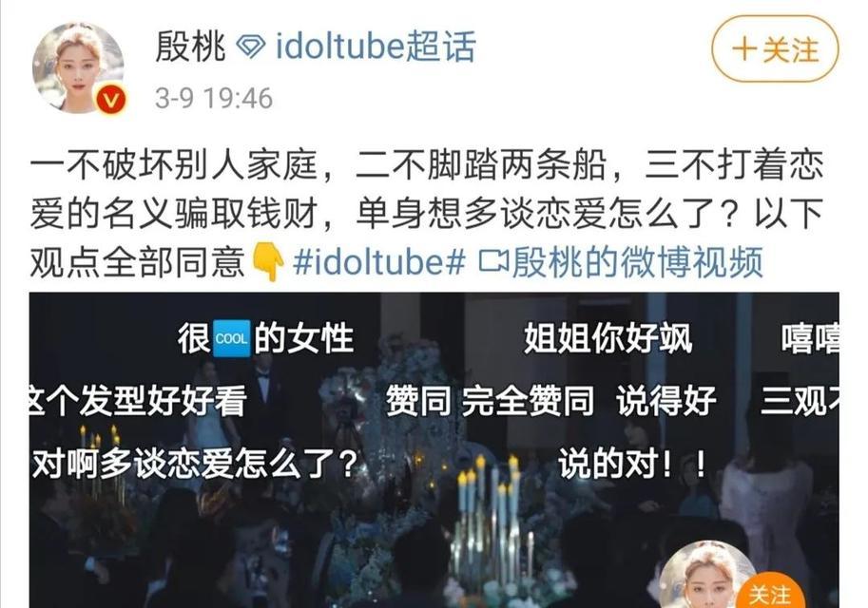Open the #idoltube# hashtag
Viewport: 868px width, 608px height.
point(378,261)
